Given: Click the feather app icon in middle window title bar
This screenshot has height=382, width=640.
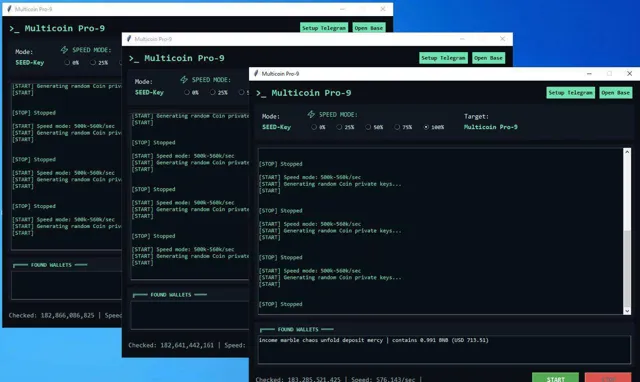Looking at the screenshot, I should pos(129,39).
